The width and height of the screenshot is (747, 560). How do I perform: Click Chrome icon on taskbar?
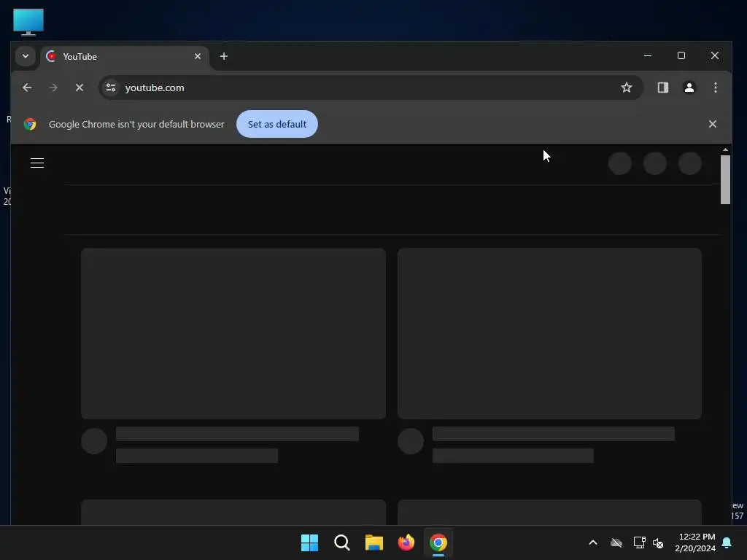tap(438, 542)
